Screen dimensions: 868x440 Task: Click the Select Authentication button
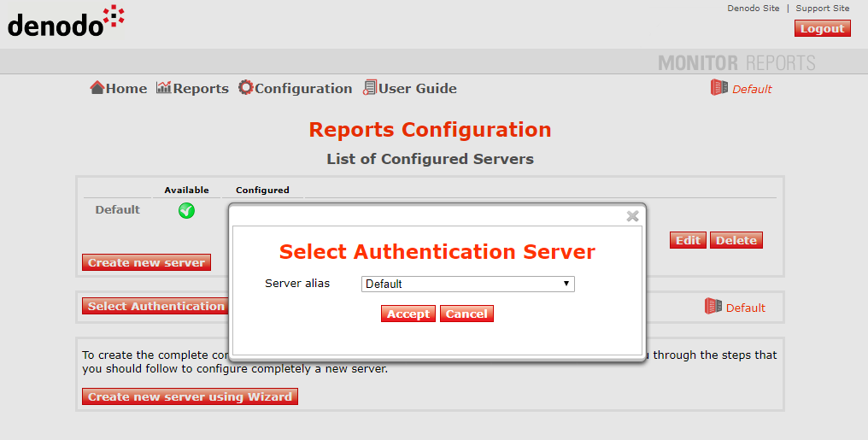pos(155,306)
